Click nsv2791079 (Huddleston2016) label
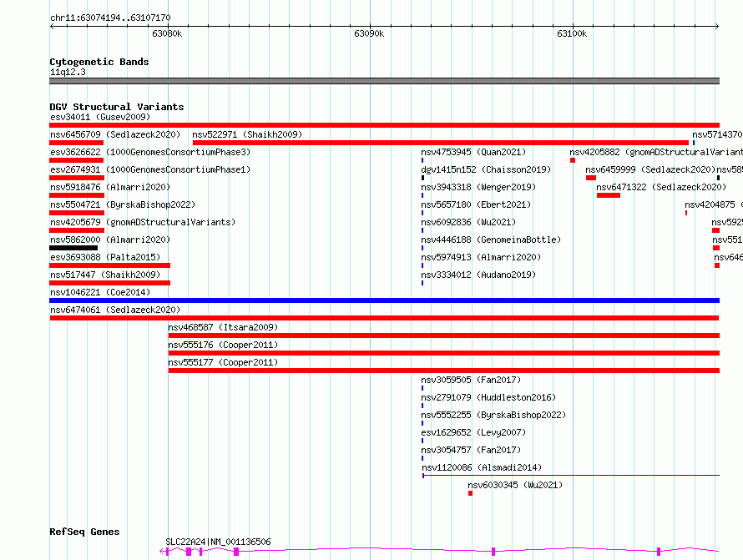 [488, 397]
